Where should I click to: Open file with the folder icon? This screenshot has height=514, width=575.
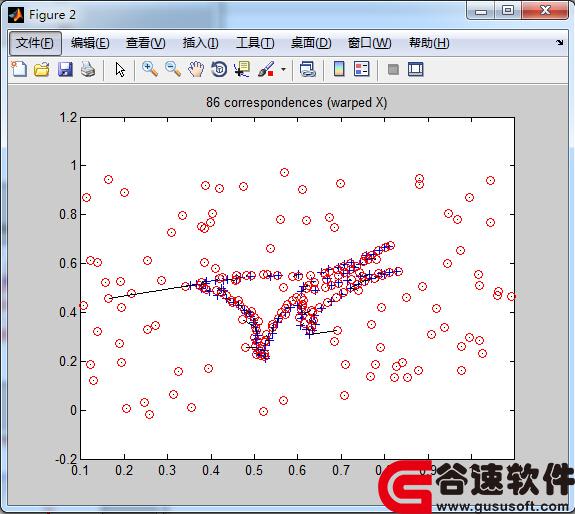pos(42,69)
